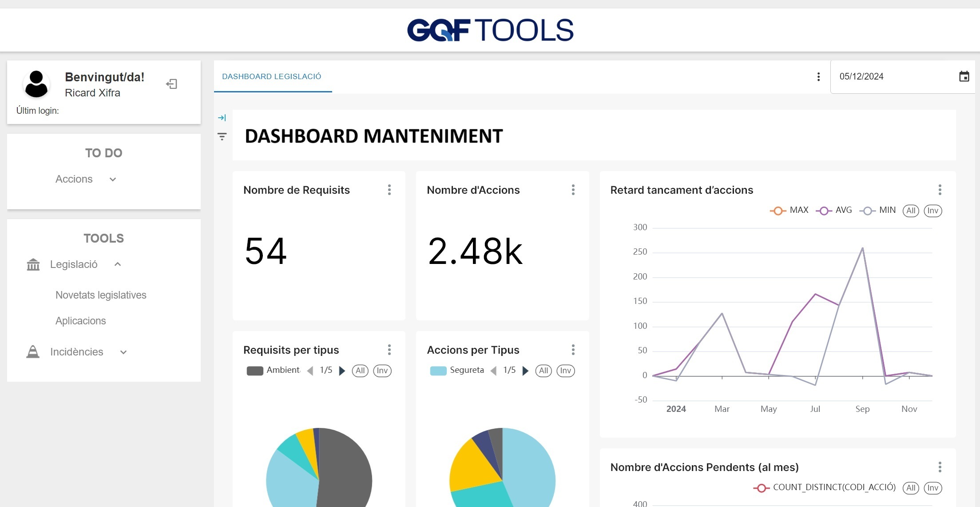Click the Legislació building icon

coord(33,265)
